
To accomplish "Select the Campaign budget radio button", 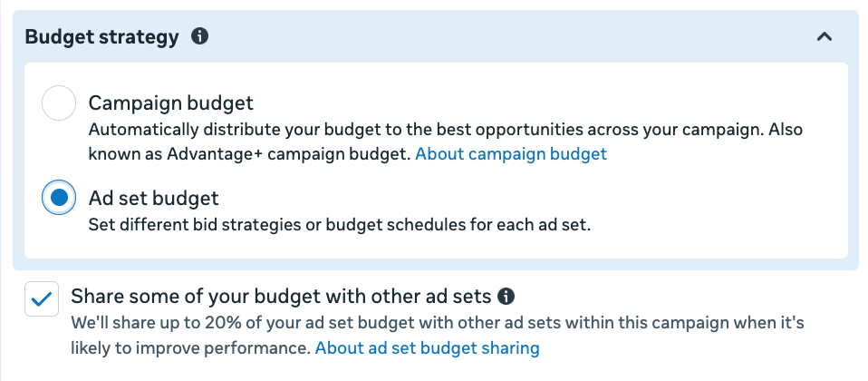I will (59, 104).
